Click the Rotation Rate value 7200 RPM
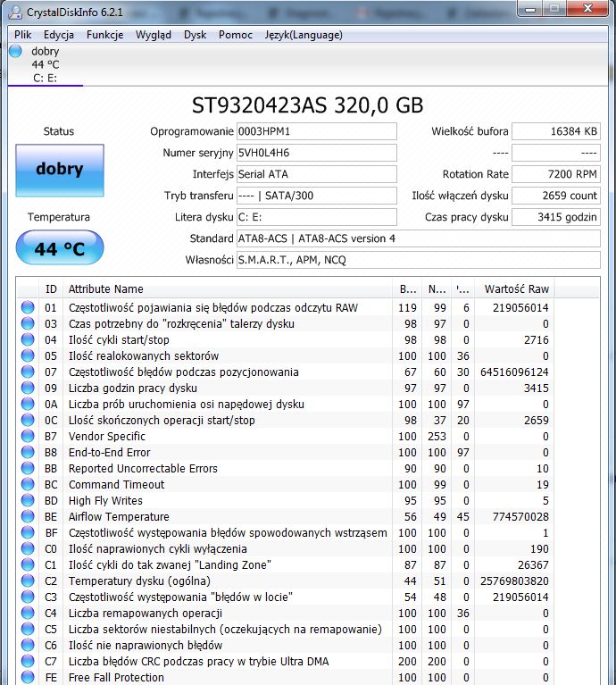The image size is (616, 685). [556, 174]
